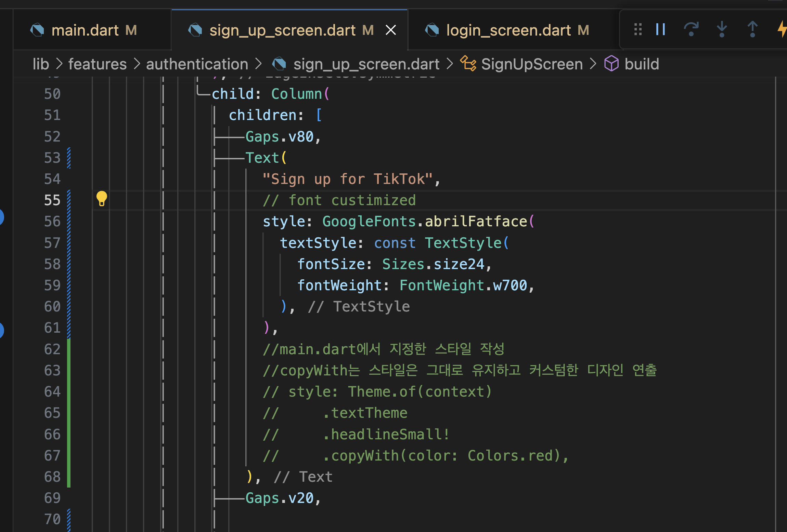Click the debug Step Into arrow
Image resolution: width=787 pixels, height=532 pixels.
point(722,29)
